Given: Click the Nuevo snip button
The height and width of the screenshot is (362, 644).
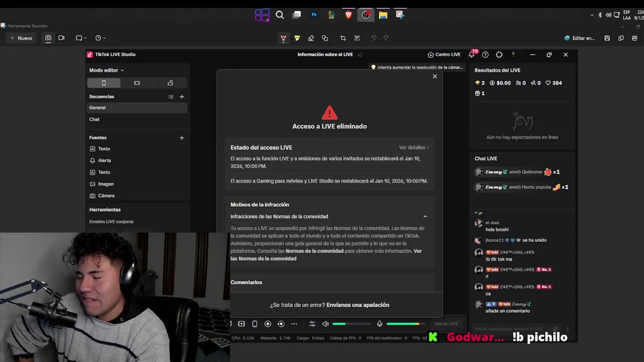Looking at the screenshot, I should (21, 38).
